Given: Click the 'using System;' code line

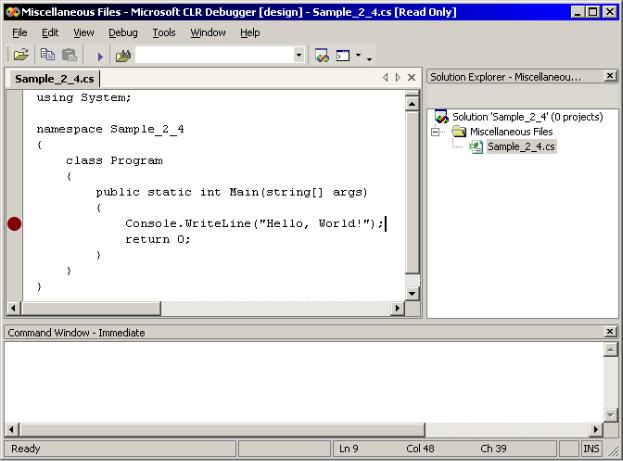Looking at the screenshot, I should [84, 98].
